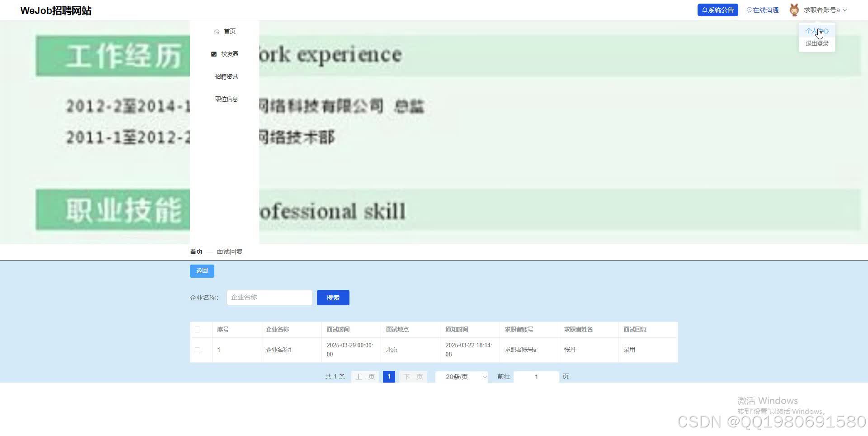Open the 系统公告 announcements with bell icon

[x=717, y=9]
